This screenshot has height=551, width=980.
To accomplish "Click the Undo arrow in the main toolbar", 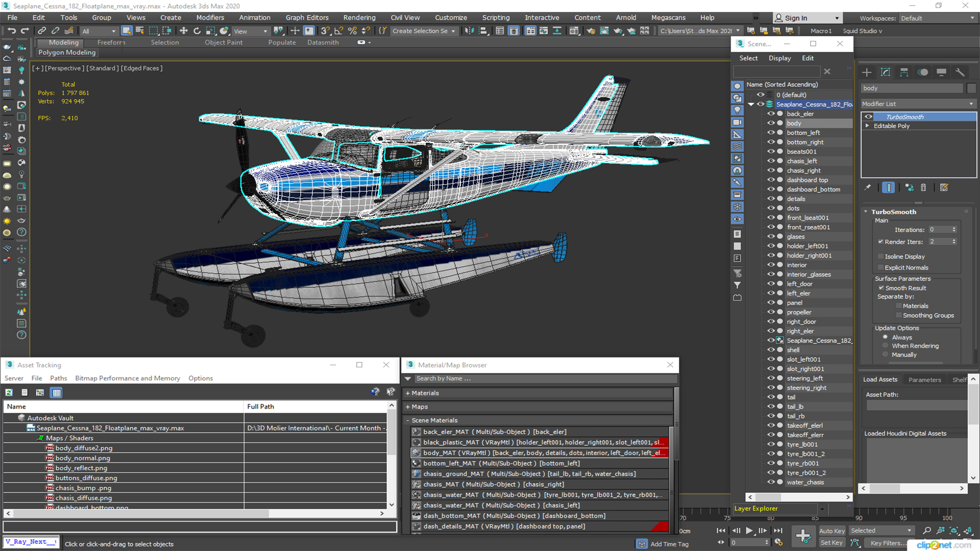I will [11, 31].
